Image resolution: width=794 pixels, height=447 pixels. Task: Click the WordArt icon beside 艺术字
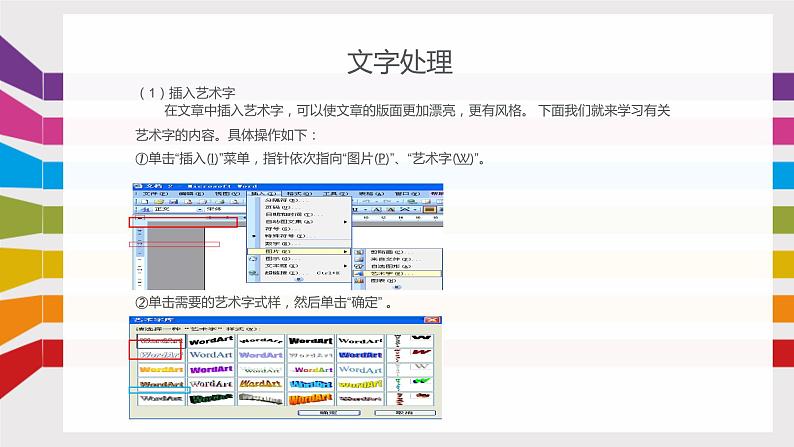[x=359, y=273]
